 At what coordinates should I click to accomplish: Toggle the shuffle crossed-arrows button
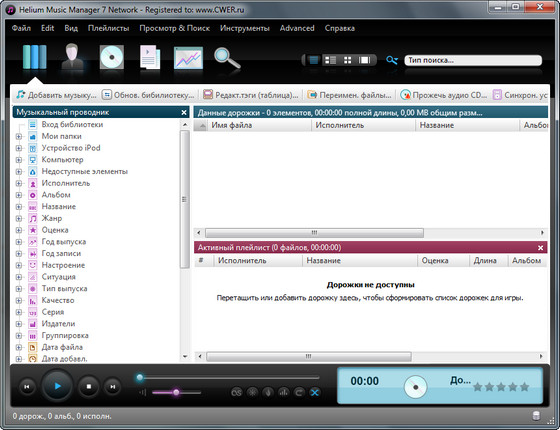pyautogui.click(x=315, y=392)
